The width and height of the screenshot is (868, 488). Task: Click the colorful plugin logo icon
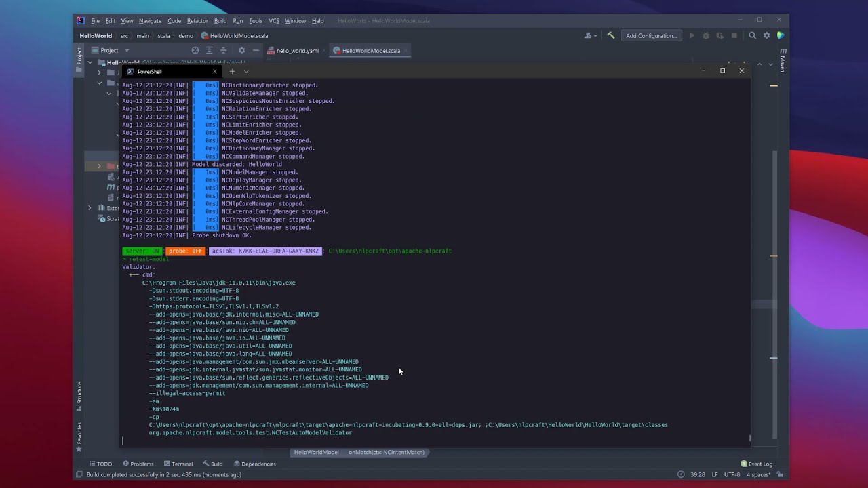pos(781,35)
